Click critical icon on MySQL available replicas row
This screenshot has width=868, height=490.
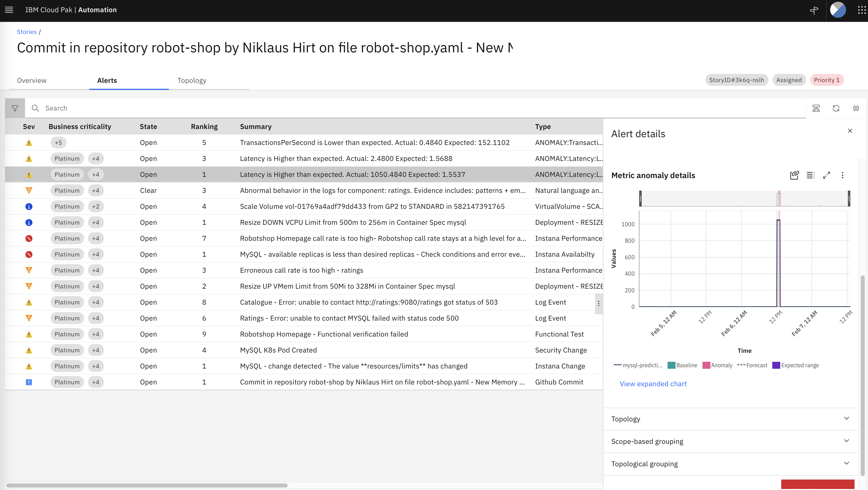pos(29,254)
